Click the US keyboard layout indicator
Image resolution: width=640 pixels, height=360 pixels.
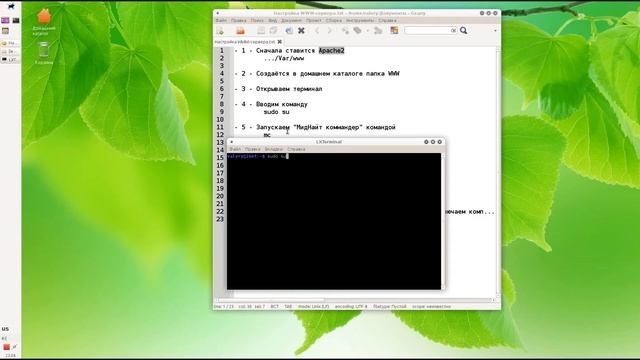point(5,329)
